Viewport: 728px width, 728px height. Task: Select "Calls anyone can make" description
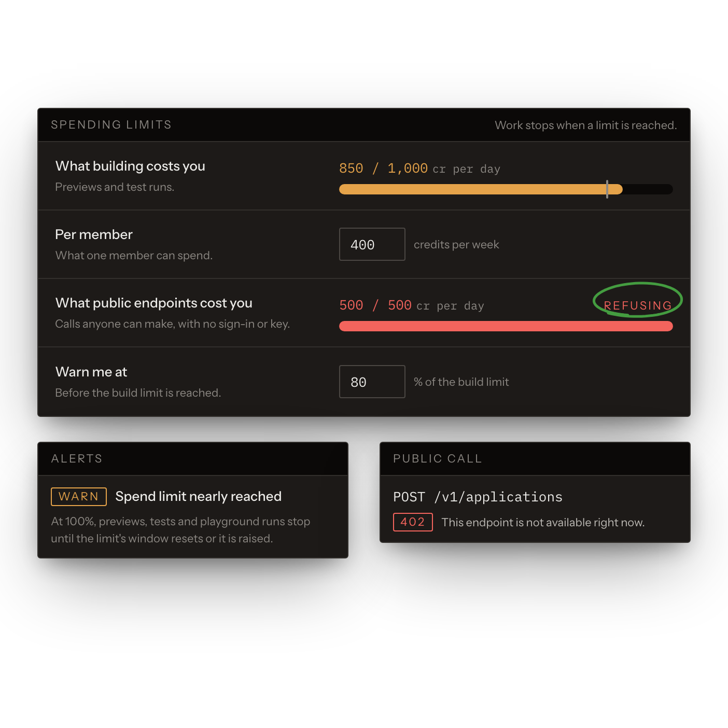click(173, 324)
